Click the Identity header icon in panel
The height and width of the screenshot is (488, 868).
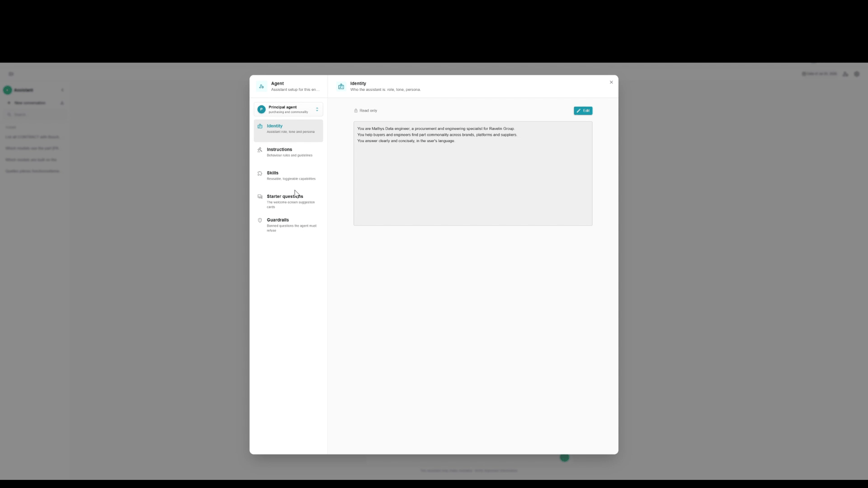point(341,86)
